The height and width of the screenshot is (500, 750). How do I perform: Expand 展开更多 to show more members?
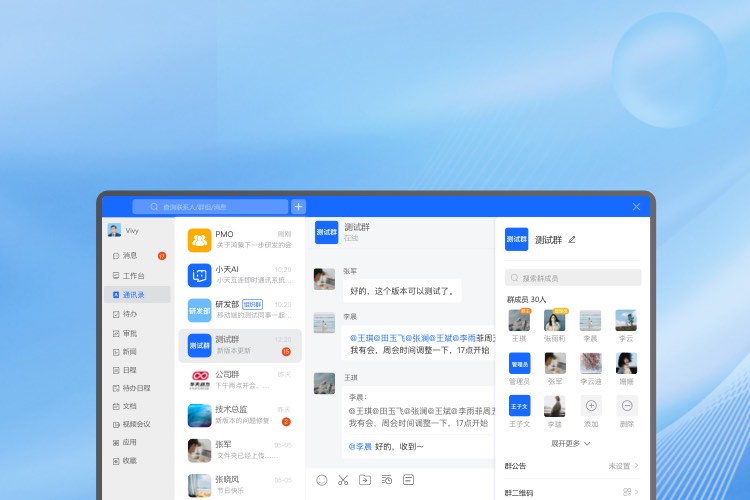[571, 444]
